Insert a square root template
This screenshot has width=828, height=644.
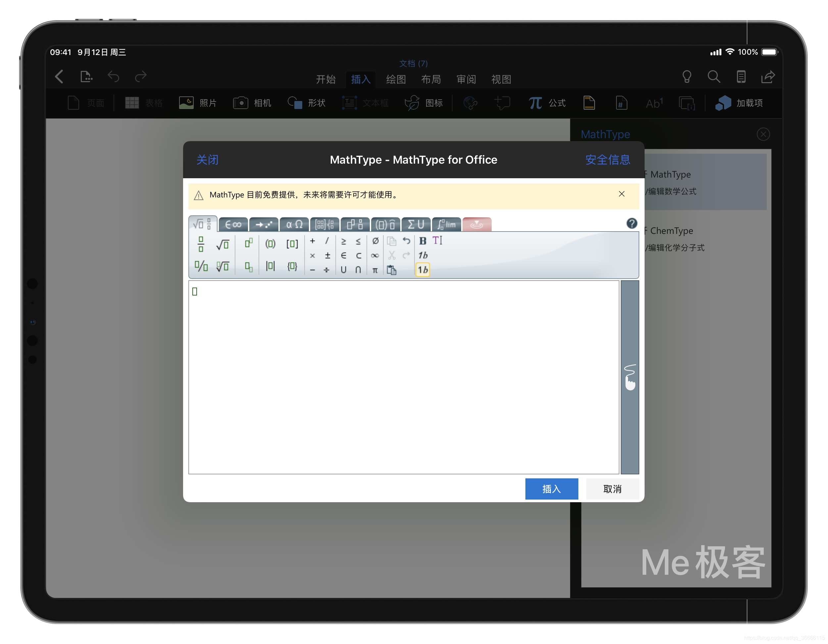[223, 244]
